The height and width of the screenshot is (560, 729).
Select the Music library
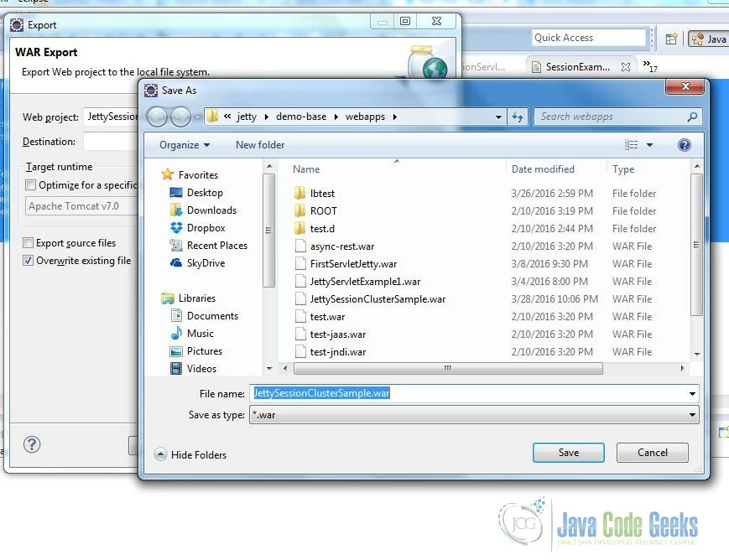200,333
